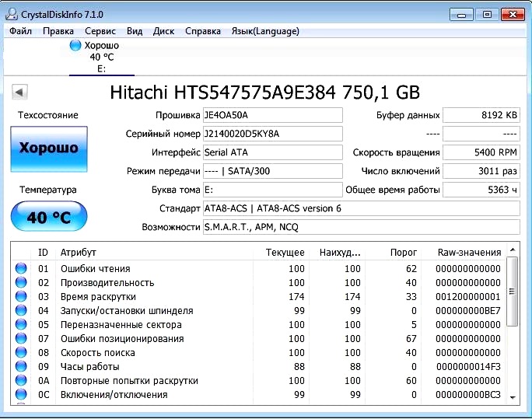Close the CrystalDiskInfo window
Screen dimensions: 532x419
[513, 15]
